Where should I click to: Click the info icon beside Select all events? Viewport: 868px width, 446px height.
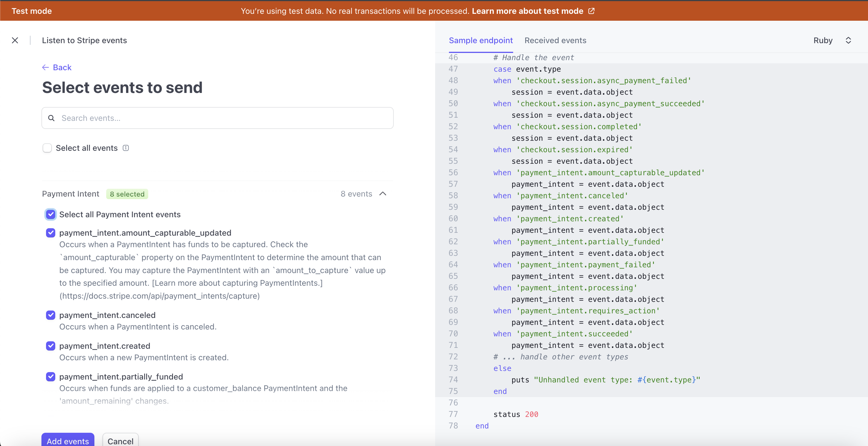click(126, 148)
